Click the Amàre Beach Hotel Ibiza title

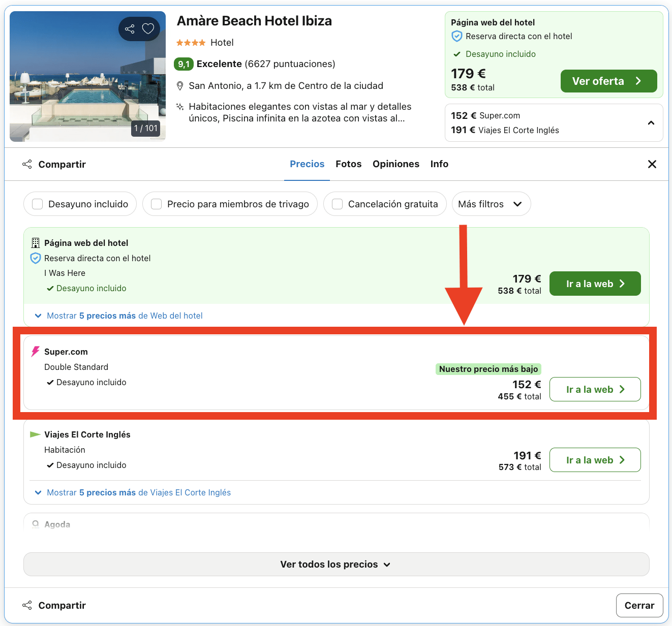coord(254,21)
